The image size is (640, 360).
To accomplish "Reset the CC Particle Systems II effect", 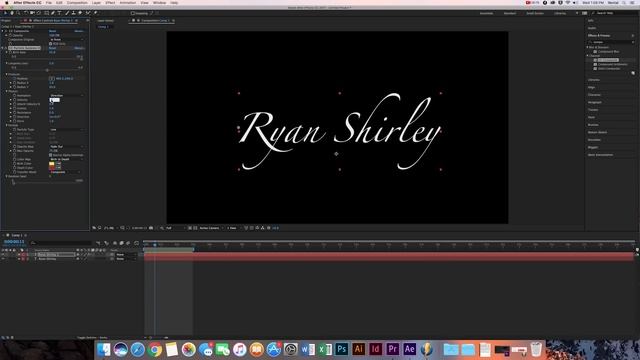I will click(53, 48).
